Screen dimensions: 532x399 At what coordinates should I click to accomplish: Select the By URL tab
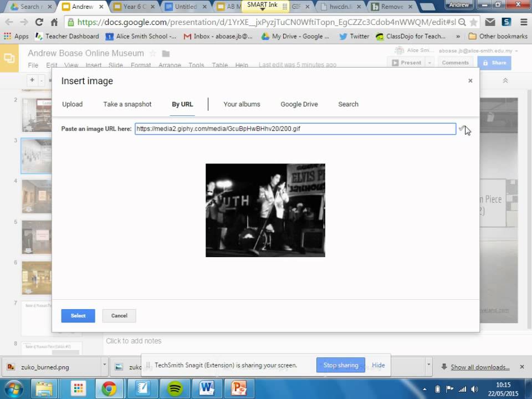pyautogui.click(x=182, y=104)
